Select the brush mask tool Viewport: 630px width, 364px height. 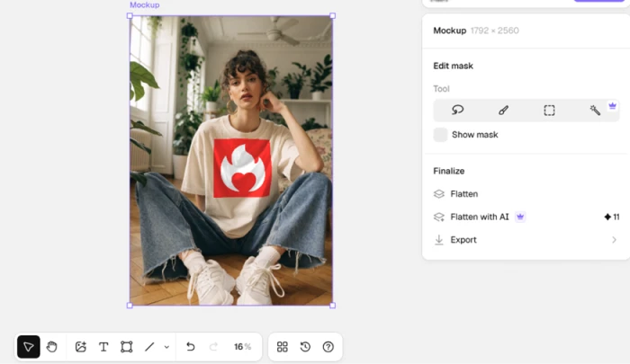503,110
